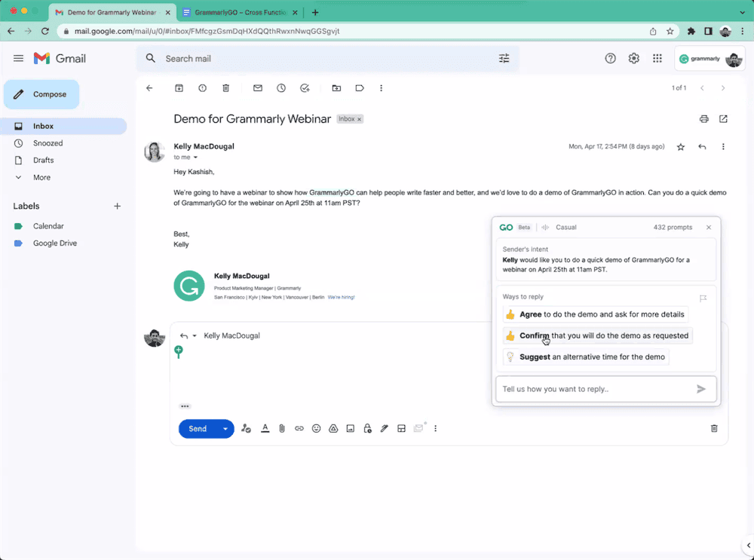Screen dimensions: 754x560
Task: Open the Snoozed folder
Action: click(48, 143)
